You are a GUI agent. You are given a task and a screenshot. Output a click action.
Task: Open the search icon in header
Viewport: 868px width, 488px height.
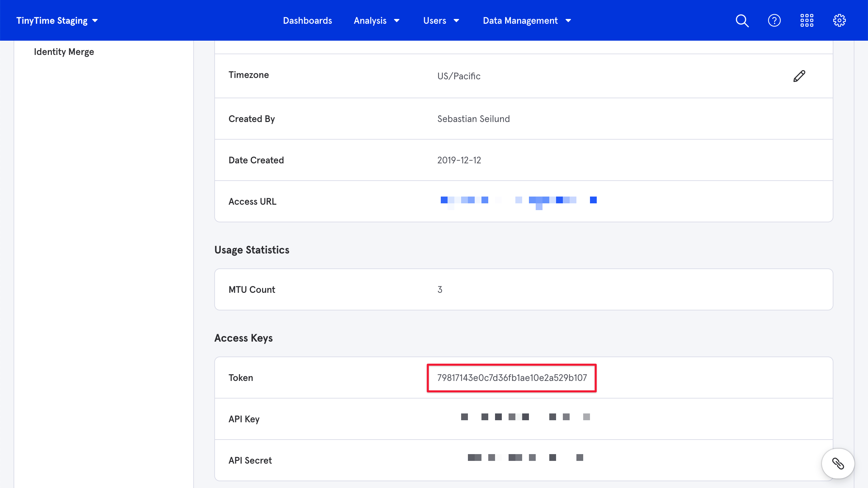[x=742, y=21]
